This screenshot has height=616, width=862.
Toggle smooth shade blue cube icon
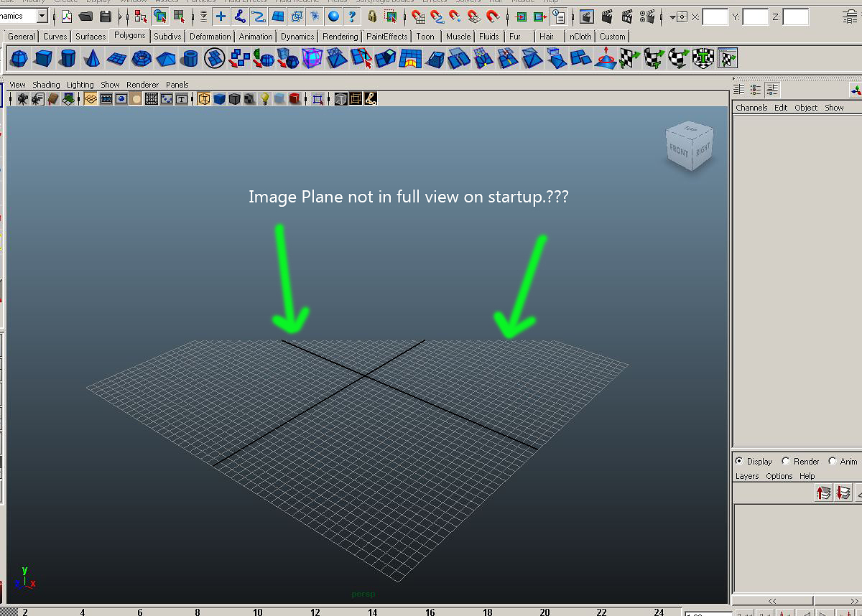219,99
